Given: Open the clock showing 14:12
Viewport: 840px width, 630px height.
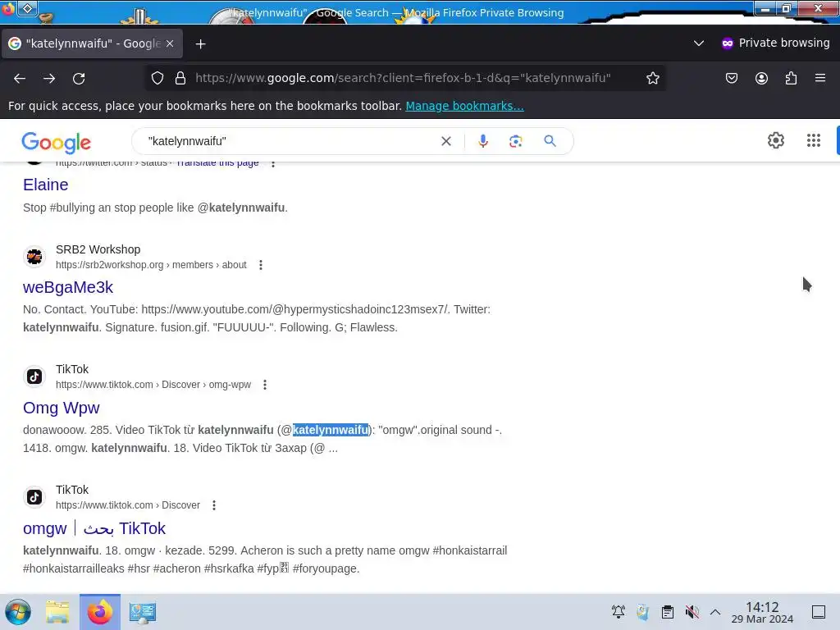Looking at the screenshot, I should coord(762,612).
